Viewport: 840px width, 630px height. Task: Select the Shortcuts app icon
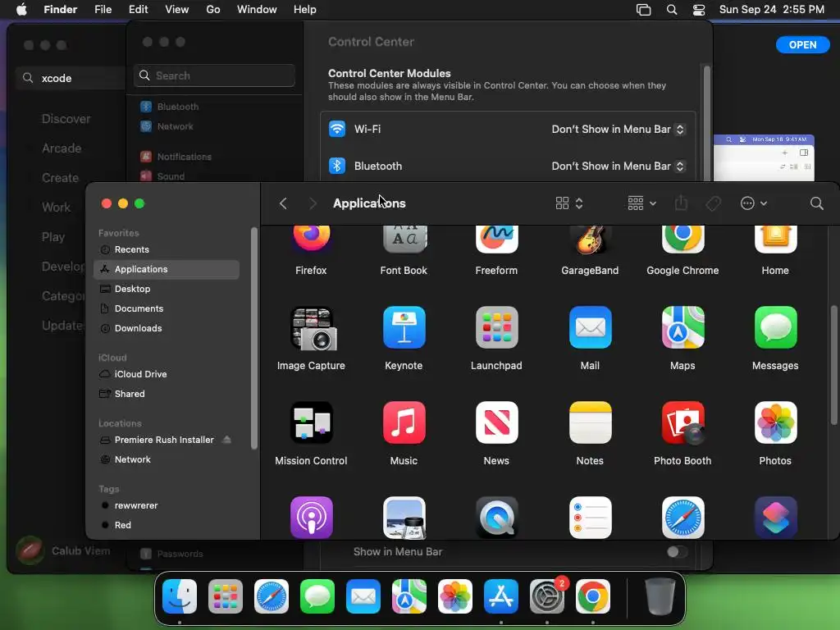775,518
